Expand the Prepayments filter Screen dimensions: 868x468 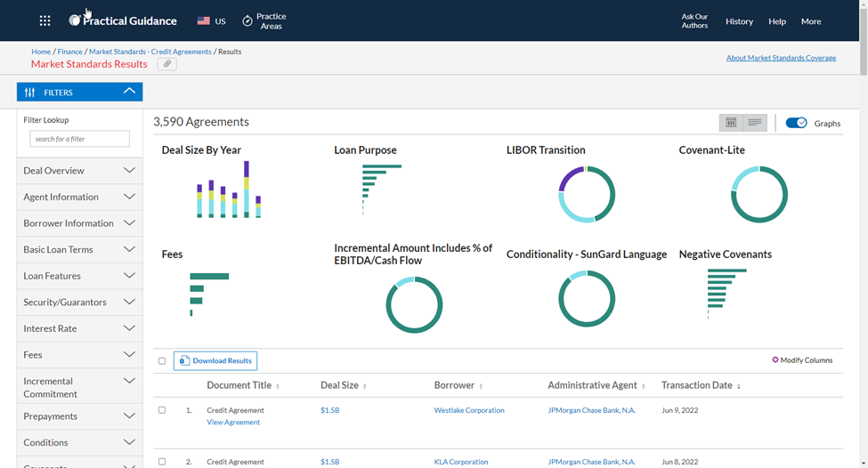pyautogui.click(x=80, y=416)
